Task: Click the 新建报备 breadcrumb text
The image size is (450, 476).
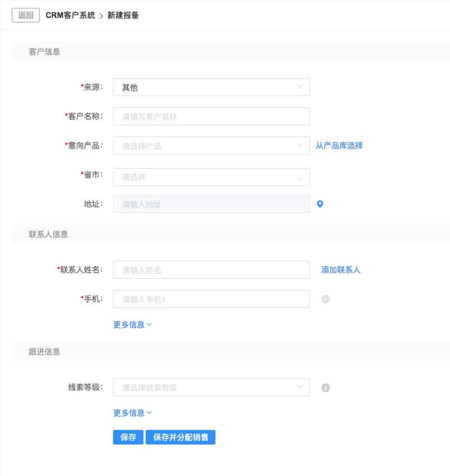Action: pyautogui.click(x=123, y=15)
